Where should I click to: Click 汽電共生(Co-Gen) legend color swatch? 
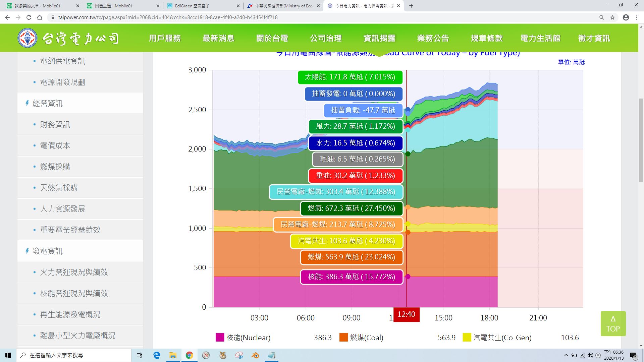pyautogui.click(x=467, y=338)
